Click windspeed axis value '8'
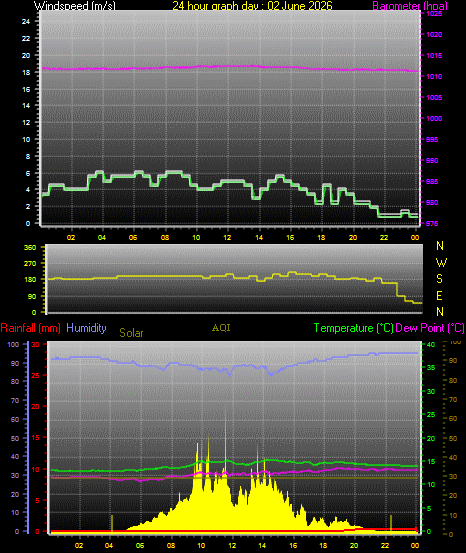This screenshot has height=553, width=466. pos(28,156)
